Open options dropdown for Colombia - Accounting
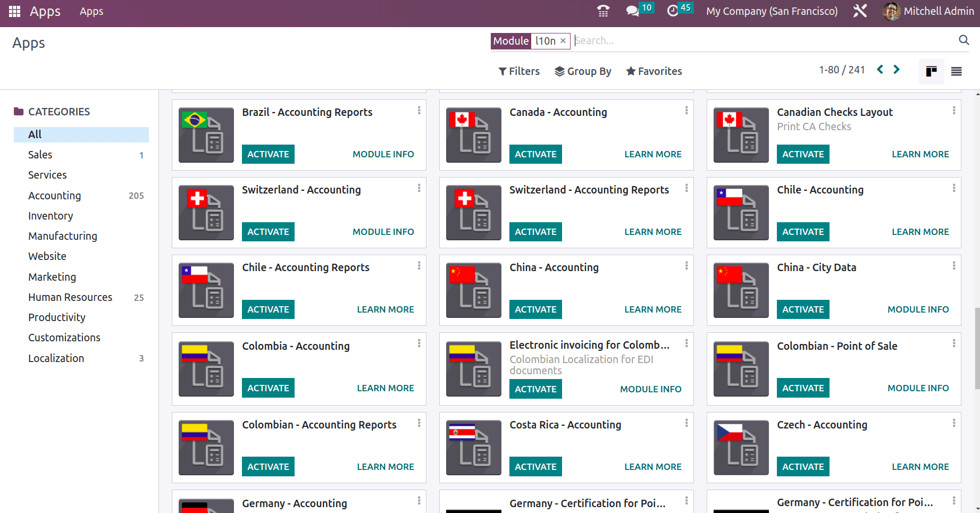This screenshot has height=513, width=980. point(419,343)
